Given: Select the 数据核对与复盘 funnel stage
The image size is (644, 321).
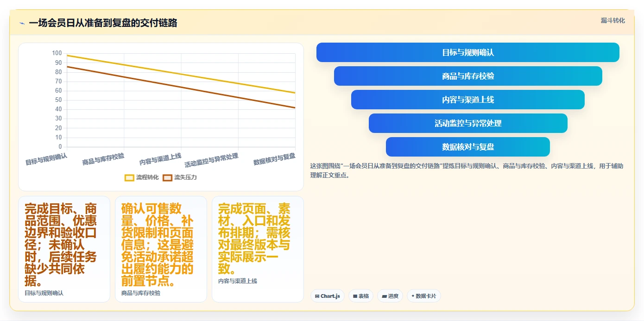Looking at the screenshot, I should point(468,147).
